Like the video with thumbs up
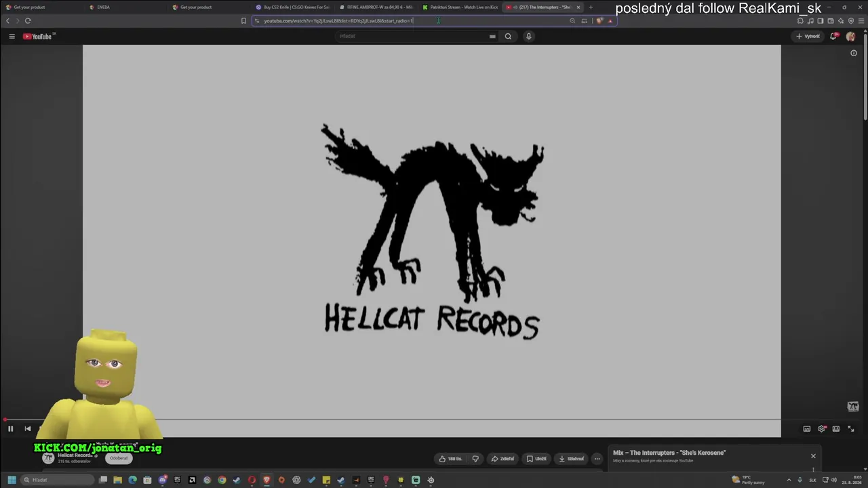The image size is (868, 488). (450, 459)
